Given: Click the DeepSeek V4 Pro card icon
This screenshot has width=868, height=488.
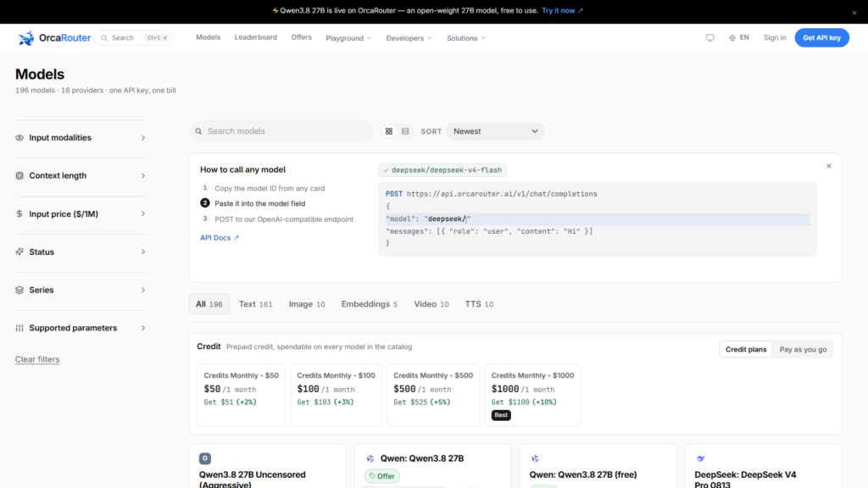Looking at the screenshot, I should (700, 458).
